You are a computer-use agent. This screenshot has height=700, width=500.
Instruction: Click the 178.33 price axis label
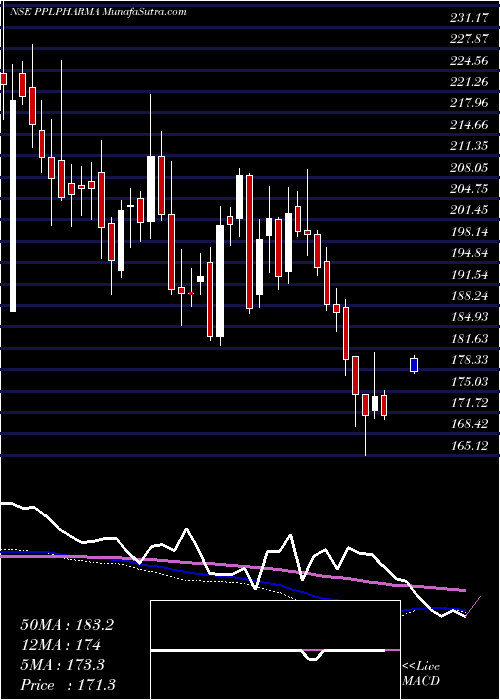coord(468,360)
